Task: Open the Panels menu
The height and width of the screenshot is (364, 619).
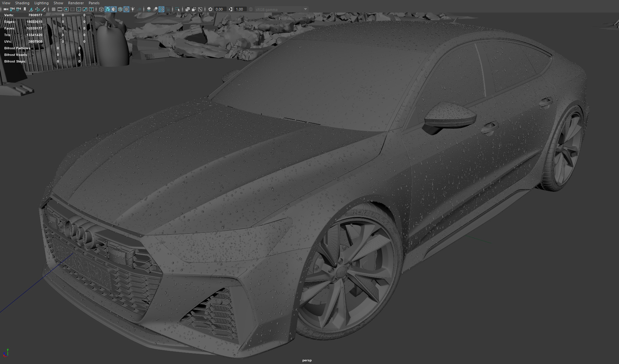Action: (x=94, y=3)
